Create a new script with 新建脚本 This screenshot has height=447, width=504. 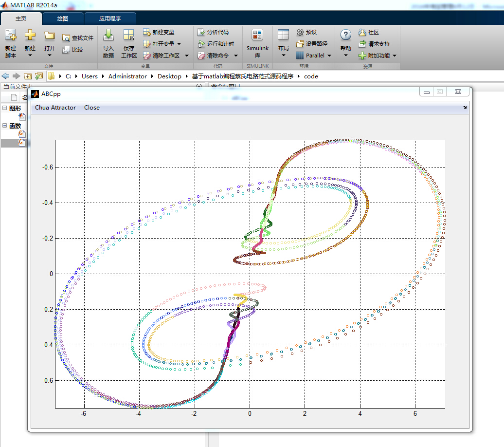click(x=11, y=43)
